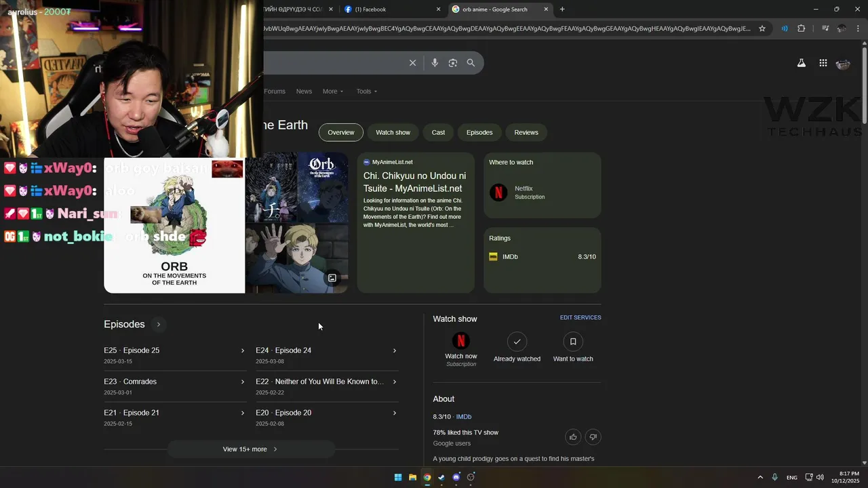Add show to Want to watch
The height and width of the screenshot is (488, 868).
point(573,341)
